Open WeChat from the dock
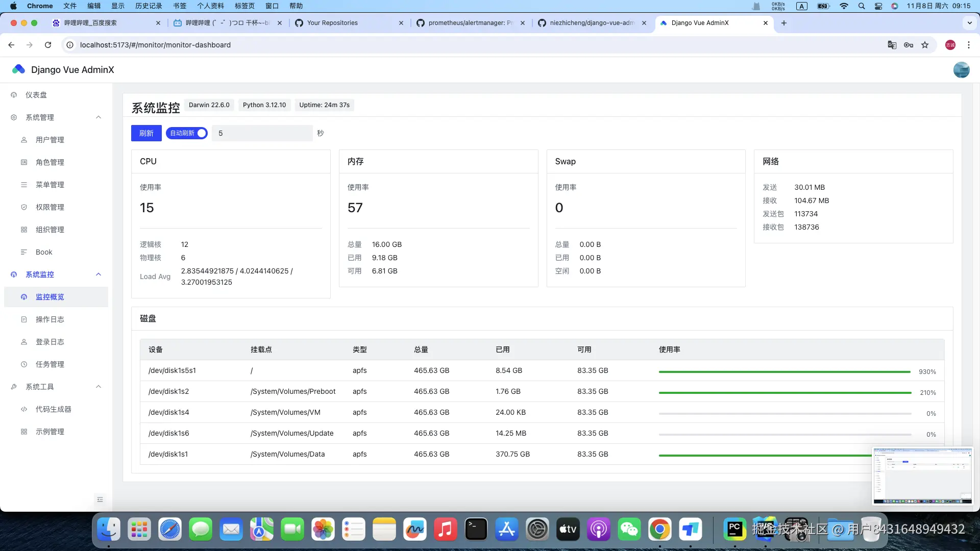Image resolution: width=980 pixels, height=551 pixels. [x=629, y=529]
